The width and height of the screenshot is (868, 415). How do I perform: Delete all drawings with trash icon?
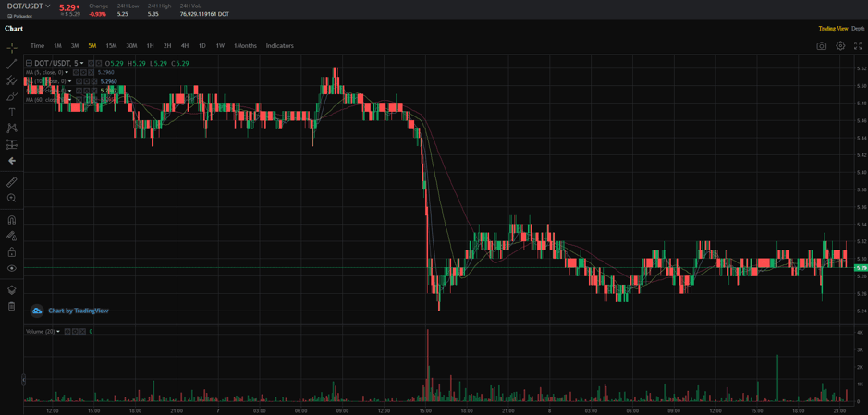[x=12, y=306]
